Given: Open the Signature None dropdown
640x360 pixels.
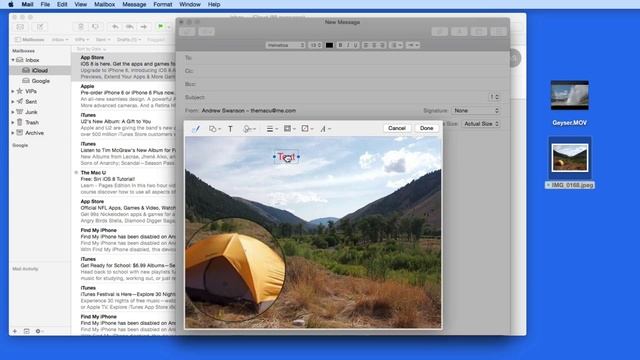Looking at the screenshot, I should click(x=476, y=111).
